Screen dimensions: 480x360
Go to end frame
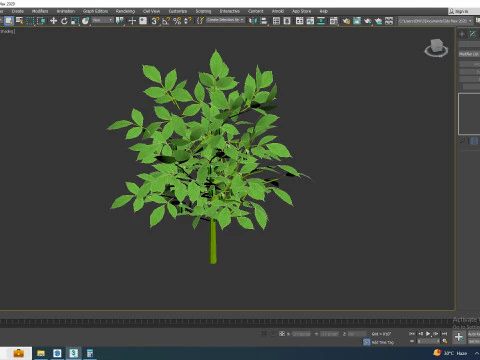pos(444,333)
